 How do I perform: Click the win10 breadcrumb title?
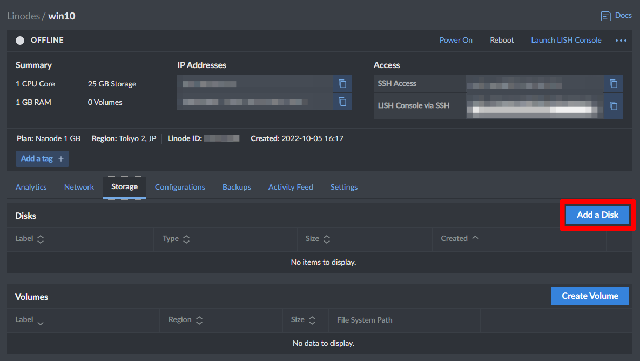tap(62, 16)
